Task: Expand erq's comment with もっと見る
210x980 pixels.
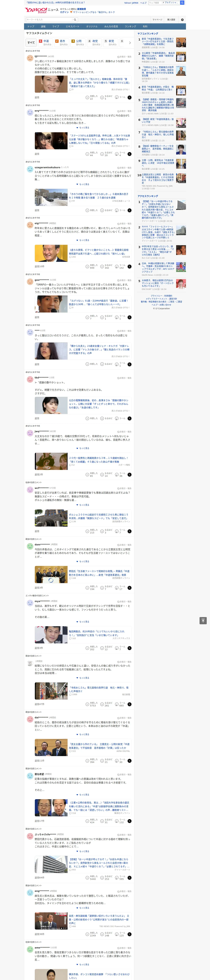Action: click(x=83, y=128)
